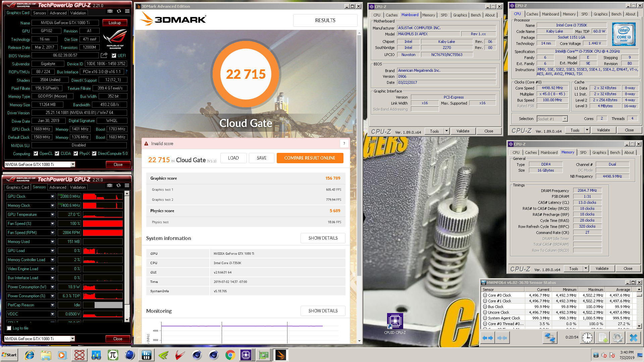This screenshot has height=362, width=644.
Task: Open Advanced tab in upper GPU-Z
Action: point(58,13)
